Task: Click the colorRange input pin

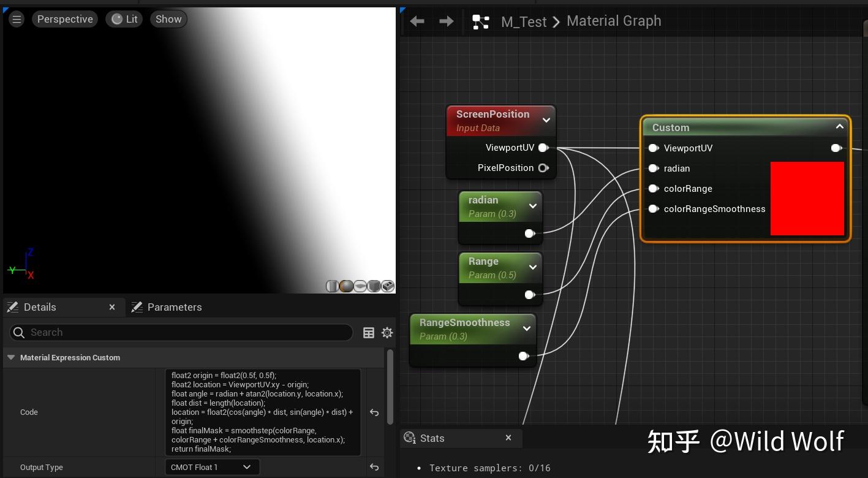Action: [653, 189]
